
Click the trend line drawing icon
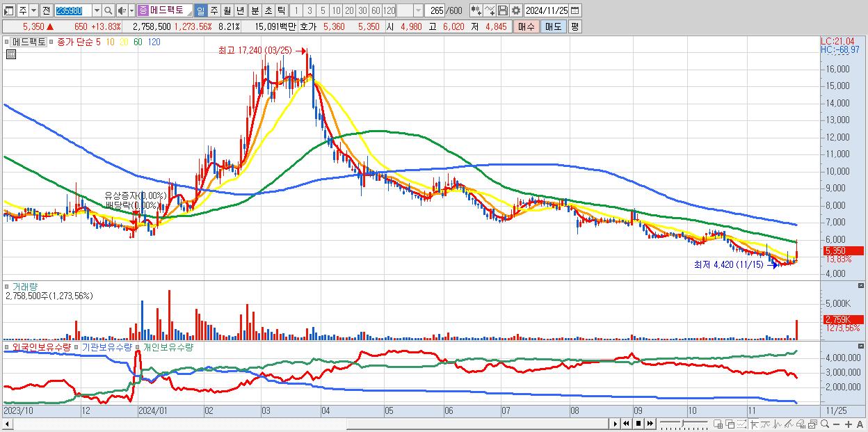point(766,424)
